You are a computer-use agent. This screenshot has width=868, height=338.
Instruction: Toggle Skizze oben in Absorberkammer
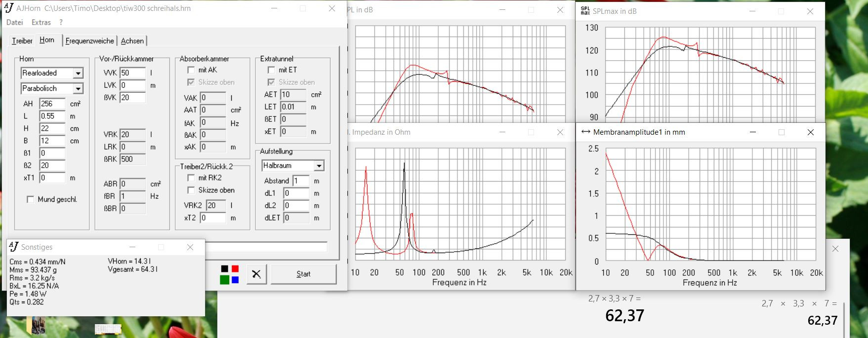tap(191, 82)
